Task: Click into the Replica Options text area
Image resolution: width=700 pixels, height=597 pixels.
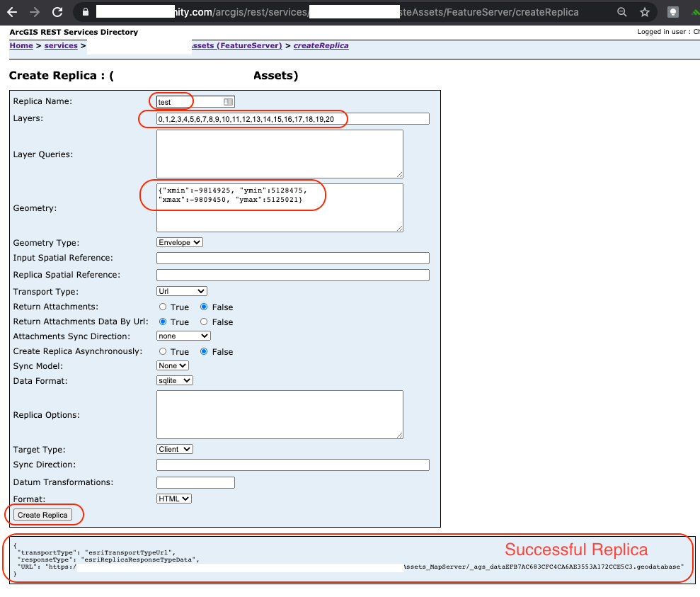Action: [280, 414]
